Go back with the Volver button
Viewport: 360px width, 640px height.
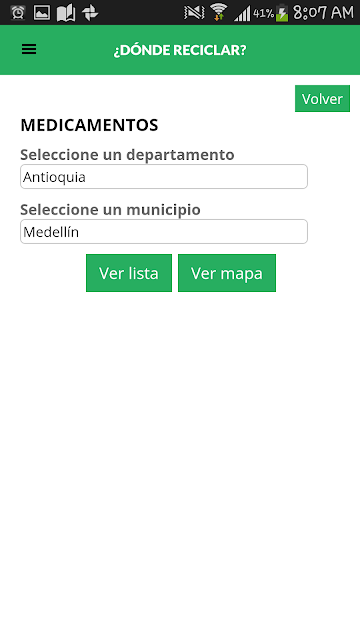(322, 98)
